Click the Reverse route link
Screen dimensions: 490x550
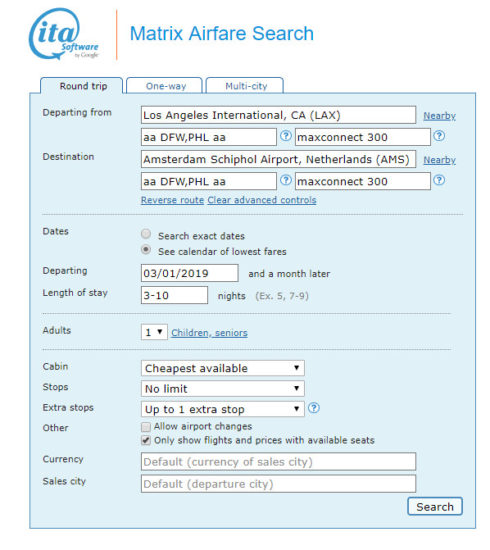172,200
